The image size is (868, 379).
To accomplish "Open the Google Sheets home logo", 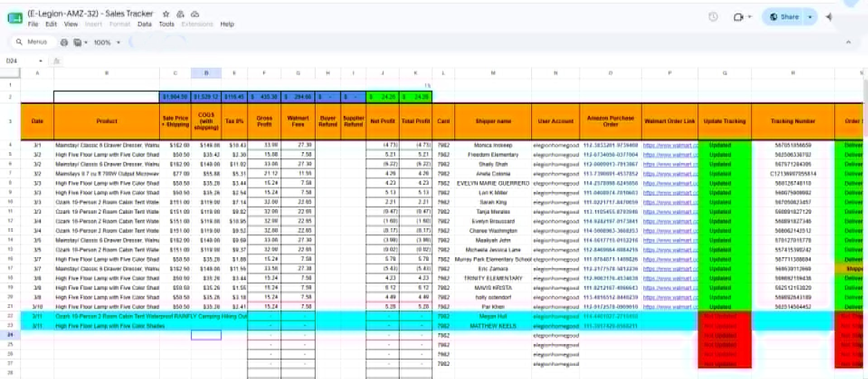I will point(15,18).
